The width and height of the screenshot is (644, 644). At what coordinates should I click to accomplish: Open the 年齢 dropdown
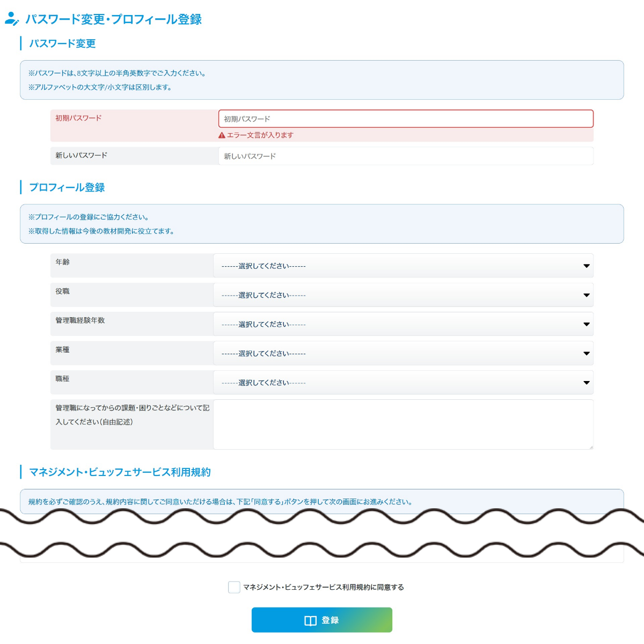point(403,266)
